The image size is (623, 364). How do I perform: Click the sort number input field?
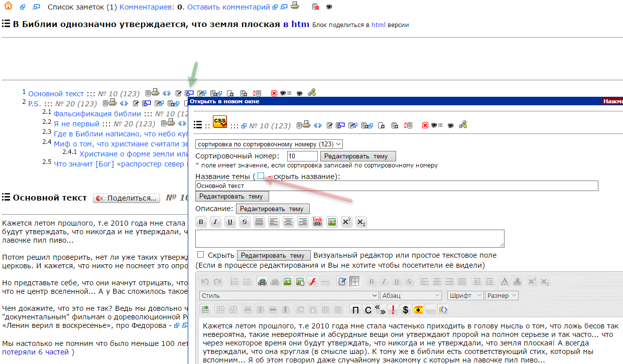pyautogui.click(x=302, y=156)
